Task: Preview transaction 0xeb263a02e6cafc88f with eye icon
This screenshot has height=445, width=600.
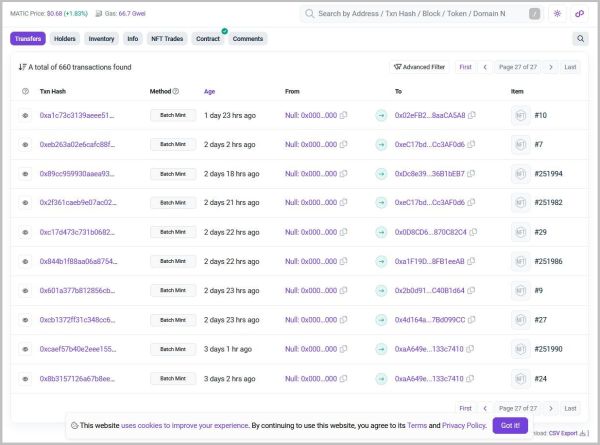Action: tap(25, 145)
